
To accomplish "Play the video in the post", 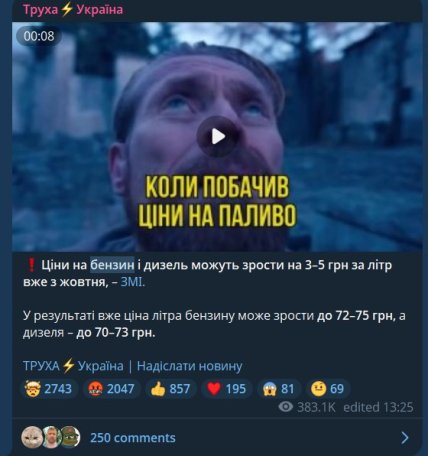I will [218, 137].
